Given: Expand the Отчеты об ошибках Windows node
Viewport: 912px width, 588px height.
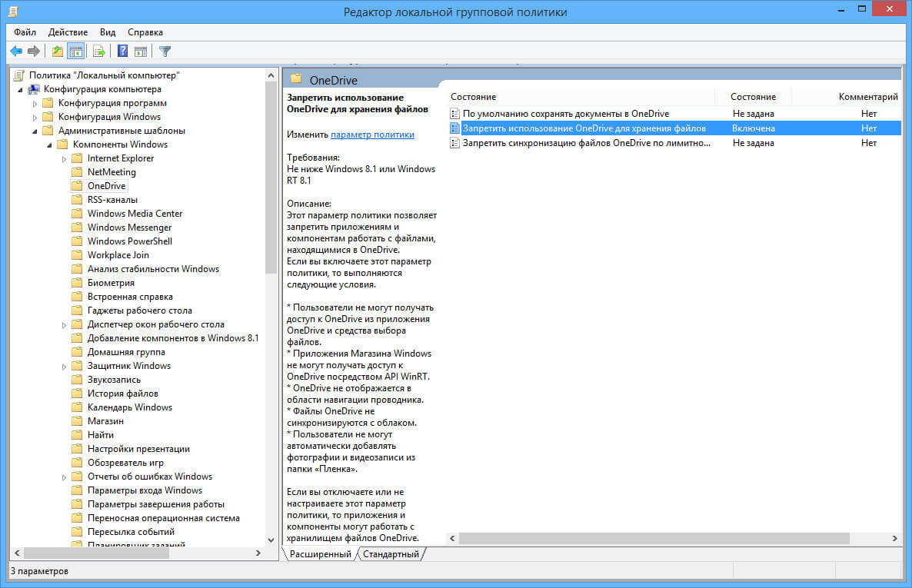Looking at the screenshot, I should [64, 477].
